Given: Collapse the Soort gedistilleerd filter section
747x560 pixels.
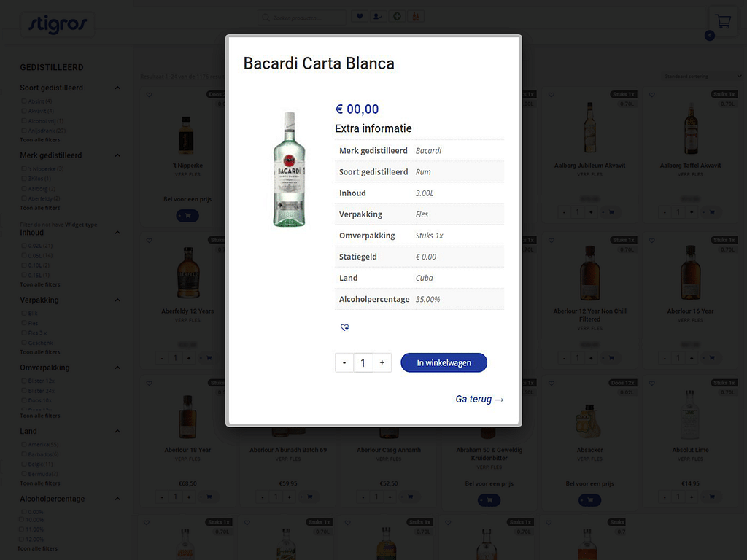Looking at the screenshot, I should pyautogui.click(x=117, y=88).
